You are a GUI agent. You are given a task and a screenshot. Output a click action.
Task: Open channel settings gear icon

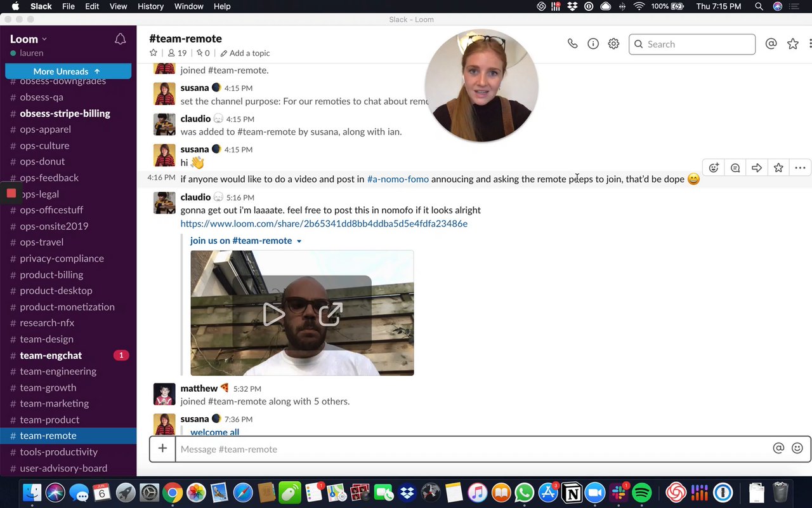pos(613,44)
